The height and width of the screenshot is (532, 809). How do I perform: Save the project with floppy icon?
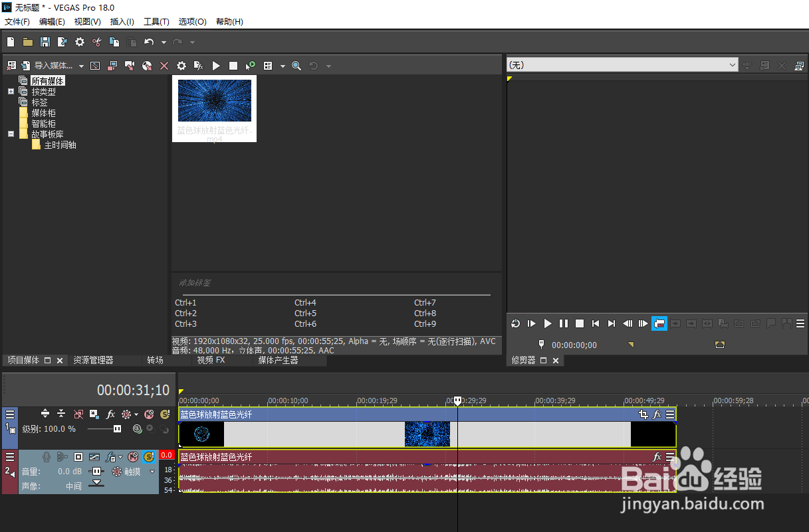45,42
